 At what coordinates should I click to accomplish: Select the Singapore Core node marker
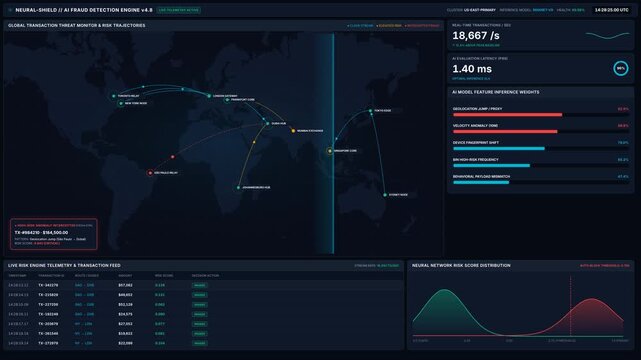330,151
